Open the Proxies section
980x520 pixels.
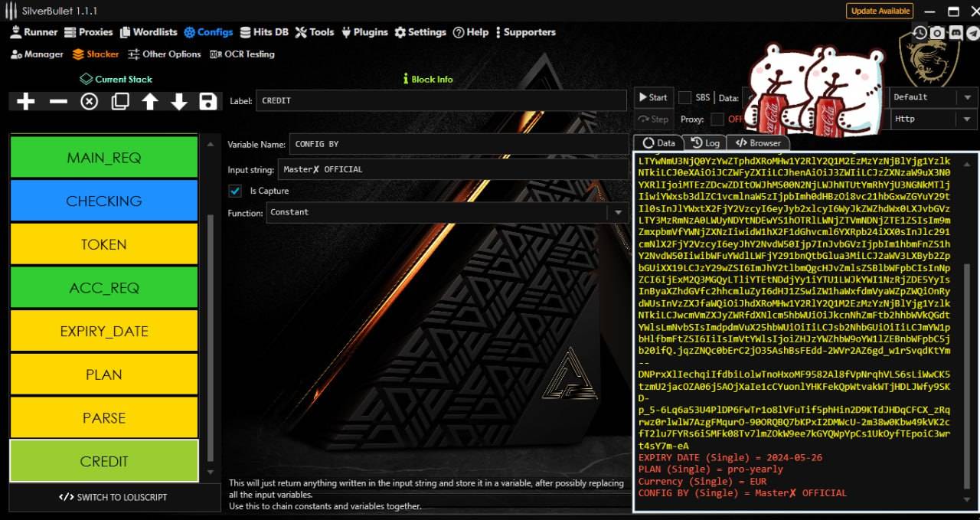click(x=89, y=32)
